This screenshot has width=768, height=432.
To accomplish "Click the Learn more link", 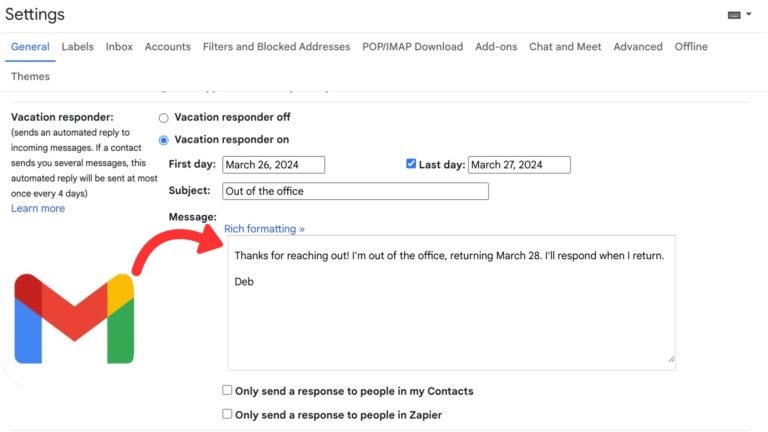I will 38,209.
